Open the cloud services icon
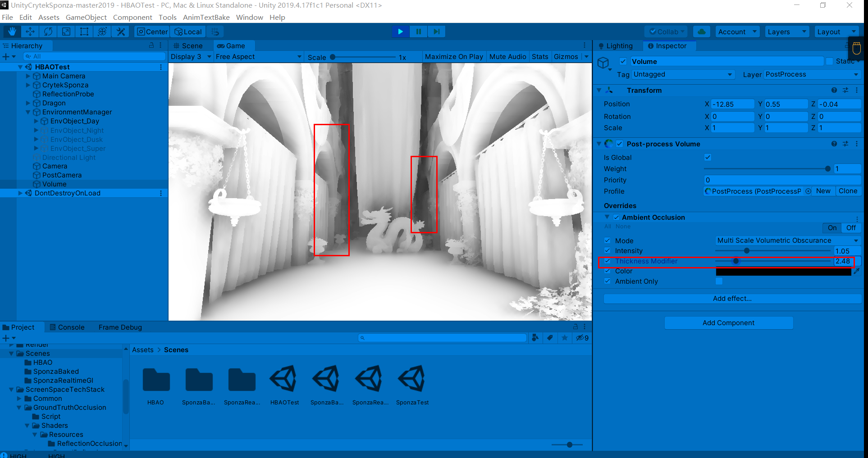Screen dimensions: 868x458 coord(701,32)
